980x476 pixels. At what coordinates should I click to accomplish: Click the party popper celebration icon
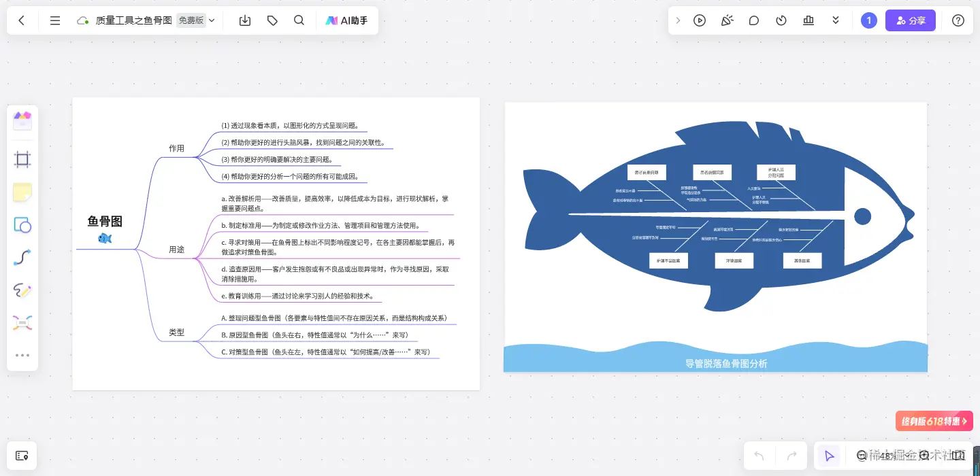727,20
